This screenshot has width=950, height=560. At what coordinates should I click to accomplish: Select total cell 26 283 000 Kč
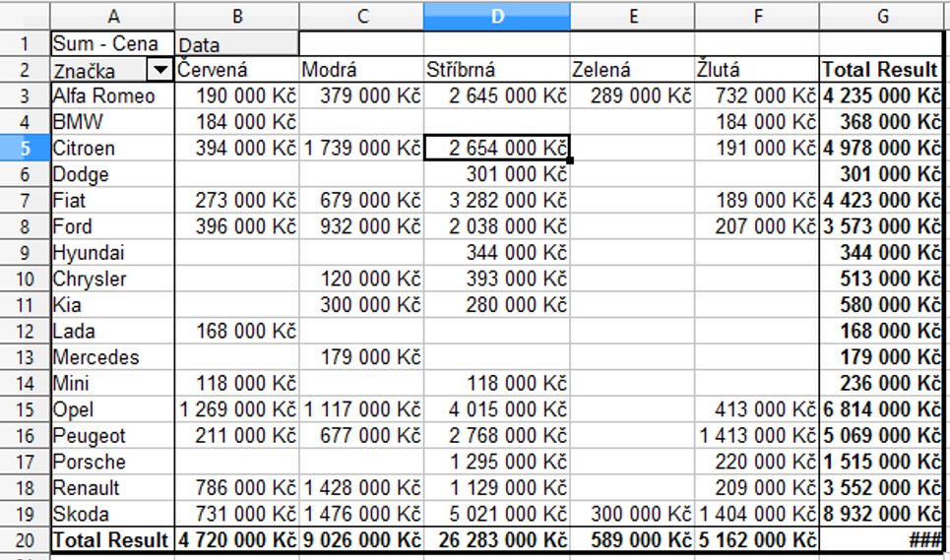point(497,540)
